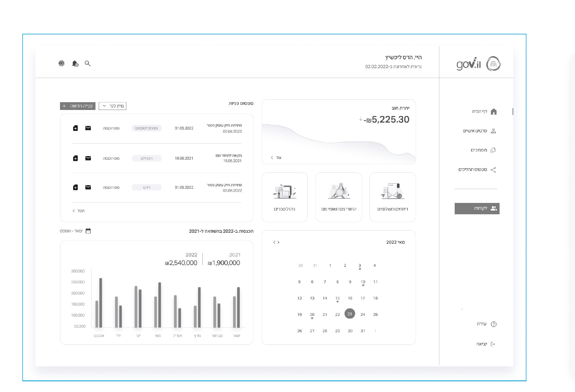Viewport: 575px width, 392px height.
Task: Open פרטים אישיים sidebar item
Action: coord(479,131)
